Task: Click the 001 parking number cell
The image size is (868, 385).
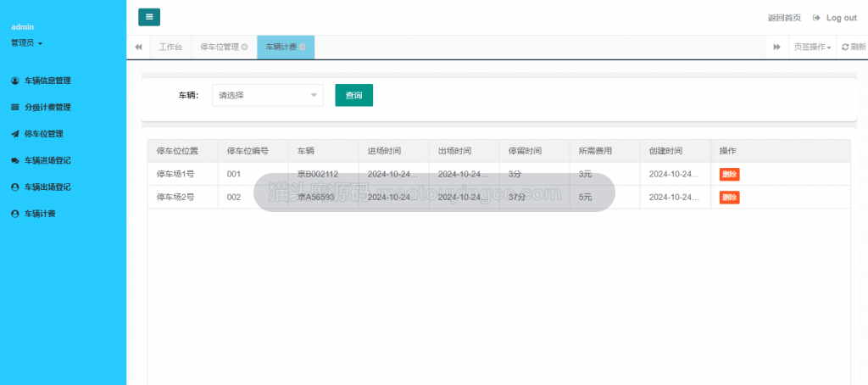Action: pos(253,174)
